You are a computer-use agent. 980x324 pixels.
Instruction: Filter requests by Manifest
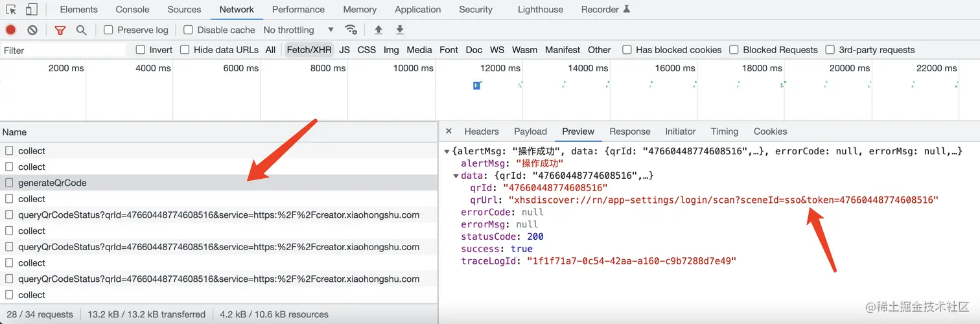click(563, 50)
